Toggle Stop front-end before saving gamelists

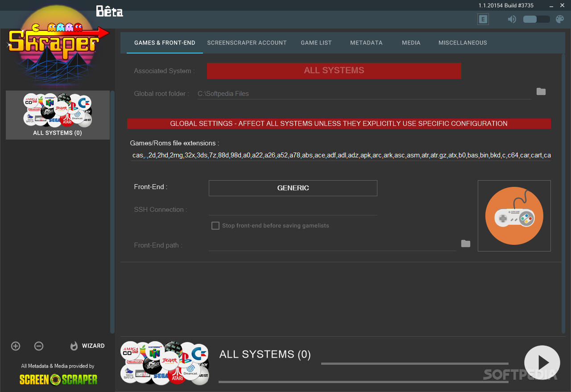pyautogui.click(x=215, y=226)
